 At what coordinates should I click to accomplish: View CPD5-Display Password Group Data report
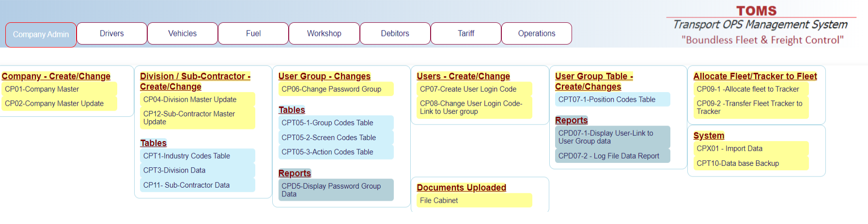[x=331, y=190]
